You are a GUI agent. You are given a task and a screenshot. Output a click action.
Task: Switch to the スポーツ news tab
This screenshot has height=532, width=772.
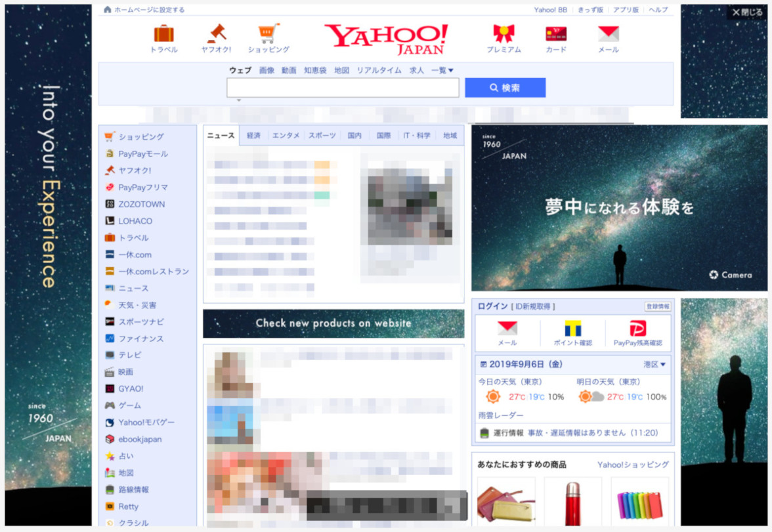click(x=322, y=135)
